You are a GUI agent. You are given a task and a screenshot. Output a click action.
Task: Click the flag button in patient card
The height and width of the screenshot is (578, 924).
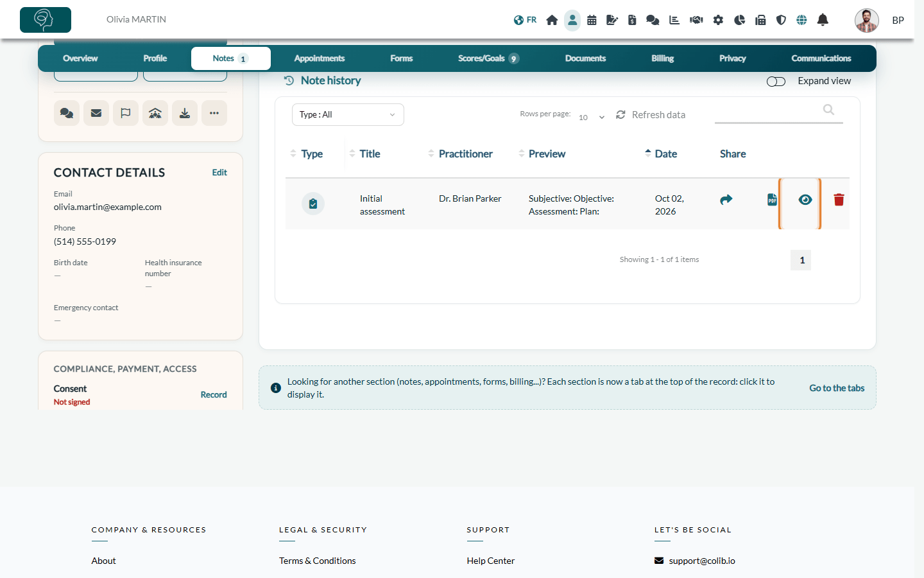click(x=126, y=113)
